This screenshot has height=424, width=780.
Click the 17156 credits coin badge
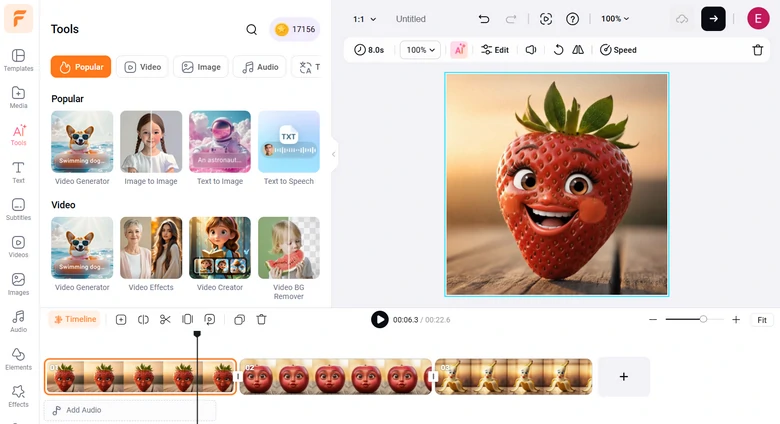point(295,29)
